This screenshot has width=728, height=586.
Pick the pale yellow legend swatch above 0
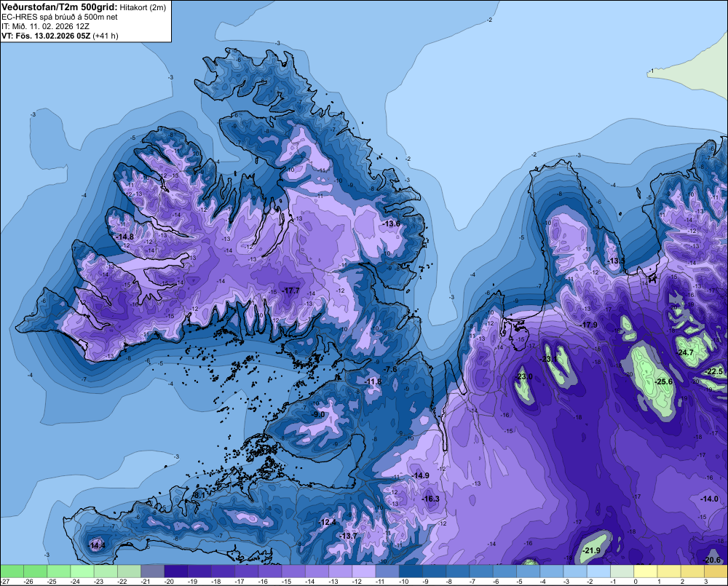[645, 571]
